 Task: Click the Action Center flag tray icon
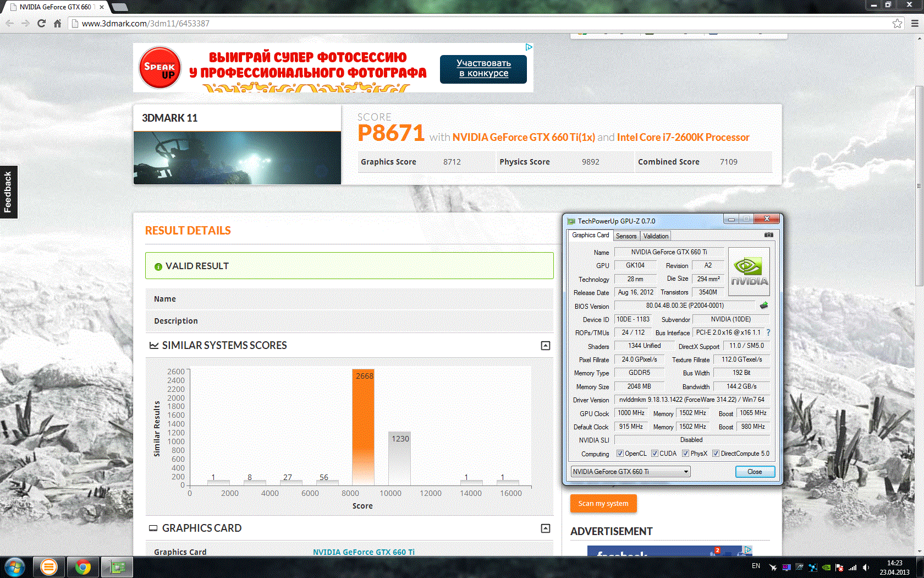click(839, 568)
